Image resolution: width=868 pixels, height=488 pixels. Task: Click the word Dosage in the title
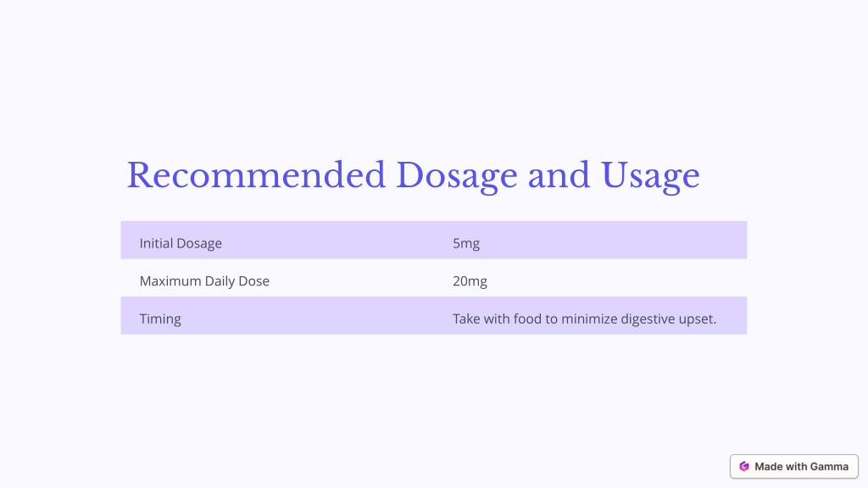tap(457, 177)
